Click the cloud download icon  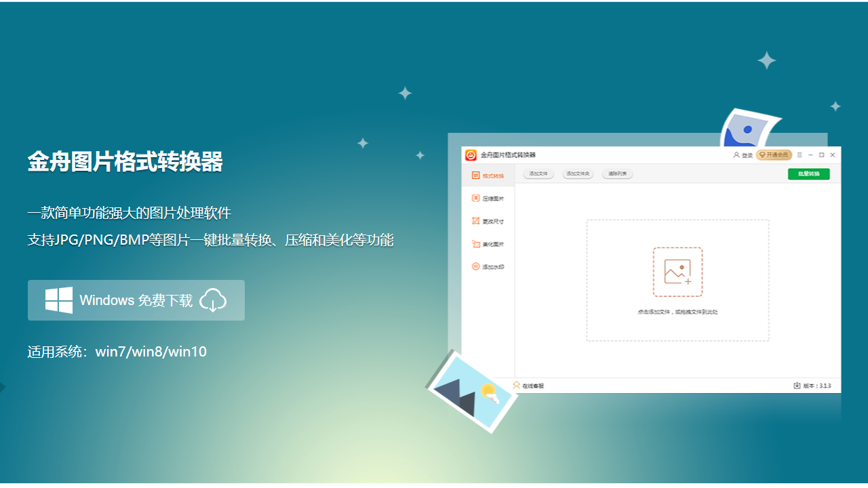pos(213,300)
